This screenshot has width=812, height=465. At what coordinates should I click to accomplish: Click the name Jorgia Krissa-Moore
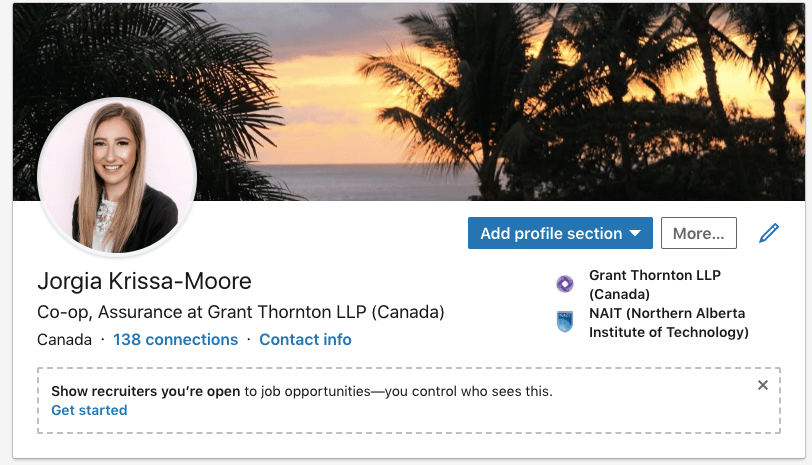coord(144,281)
